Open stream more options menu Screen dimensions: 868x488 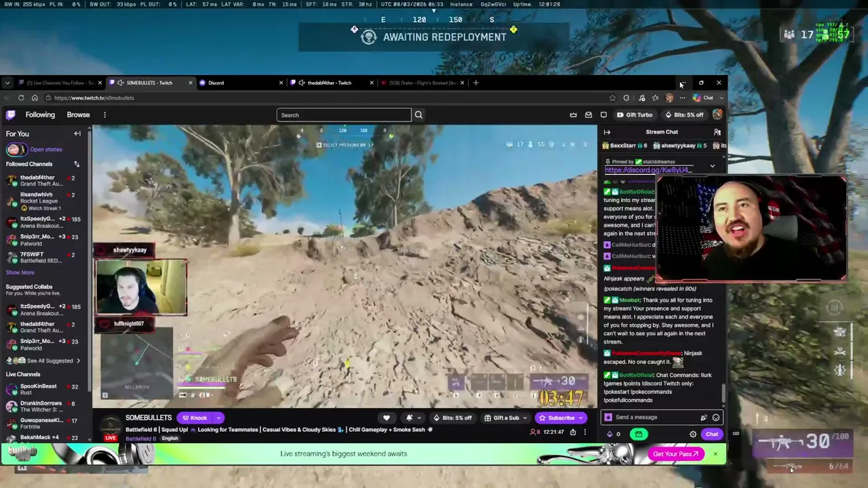[585, 432]
